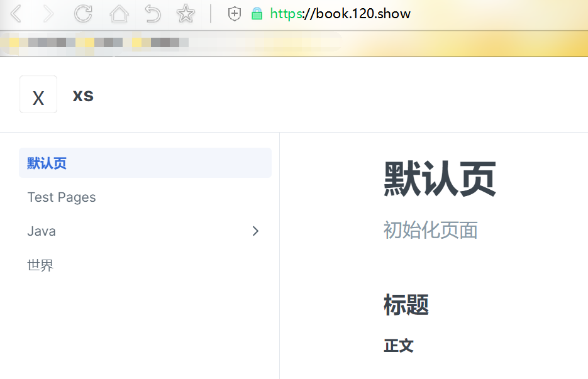Click the browser back arrow
The width and height of the screenshot is (588, 379).
coord(16,13)
